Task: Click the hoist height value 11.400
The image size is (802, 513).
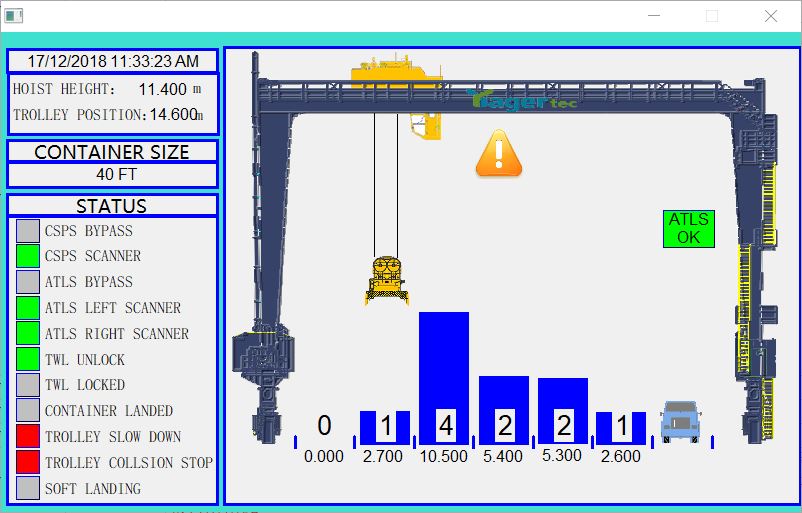Action: click(162, 90)
